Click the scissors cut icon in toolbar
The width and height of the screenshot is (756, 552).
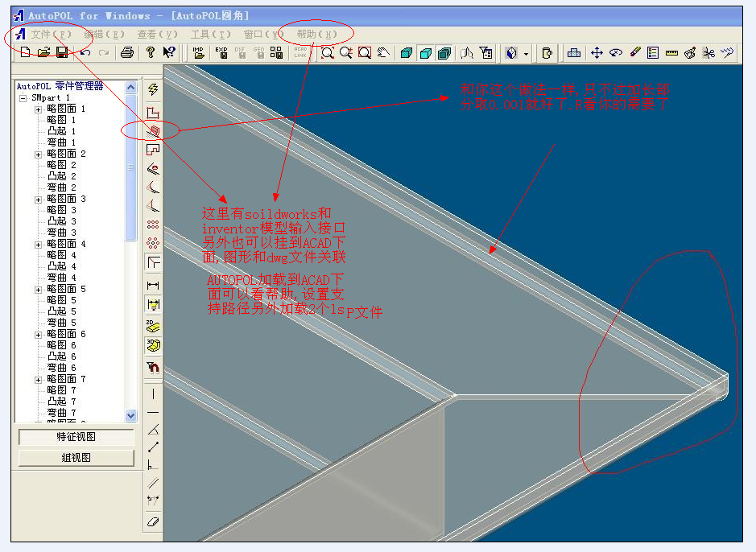(x=708, y=52)
